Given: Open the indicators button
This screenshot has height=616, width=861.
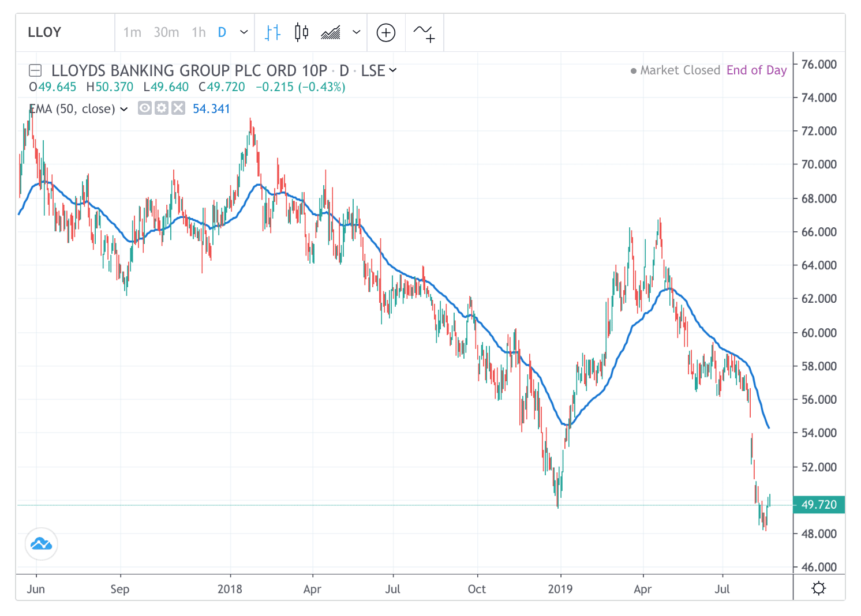Looking at the screenshot, I should click(x=424, y=33).
